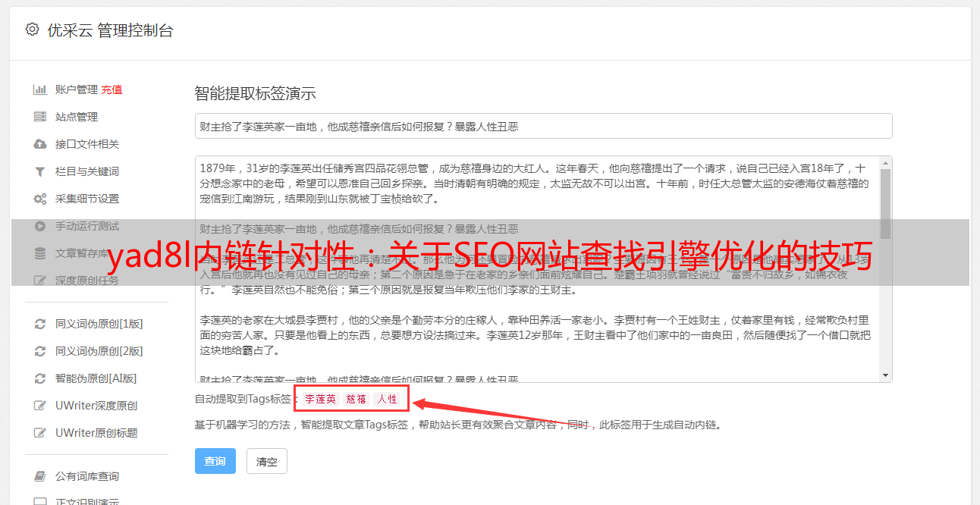Click the filter icon next to 栏目与关键词
The image size is (980, 505).
pos(40,171)
